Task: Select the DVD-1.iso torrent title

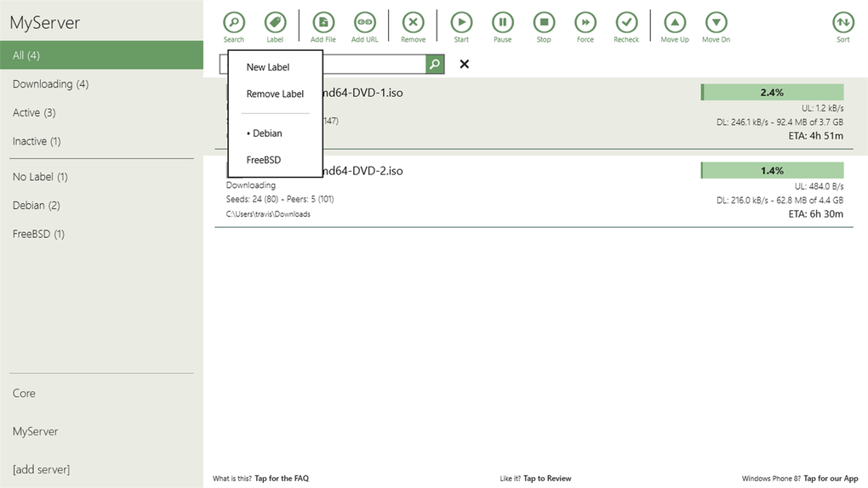Action: [x=363, y=93]
